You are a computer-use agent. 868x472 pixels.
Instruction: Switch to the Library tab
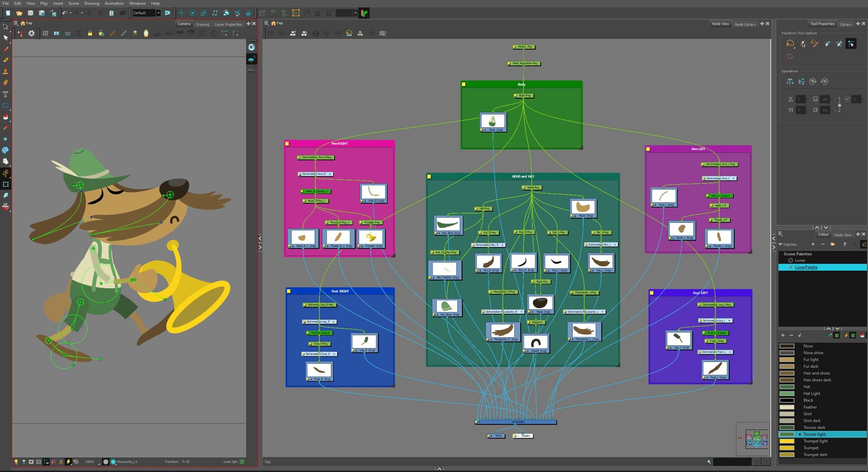point(846,24)
